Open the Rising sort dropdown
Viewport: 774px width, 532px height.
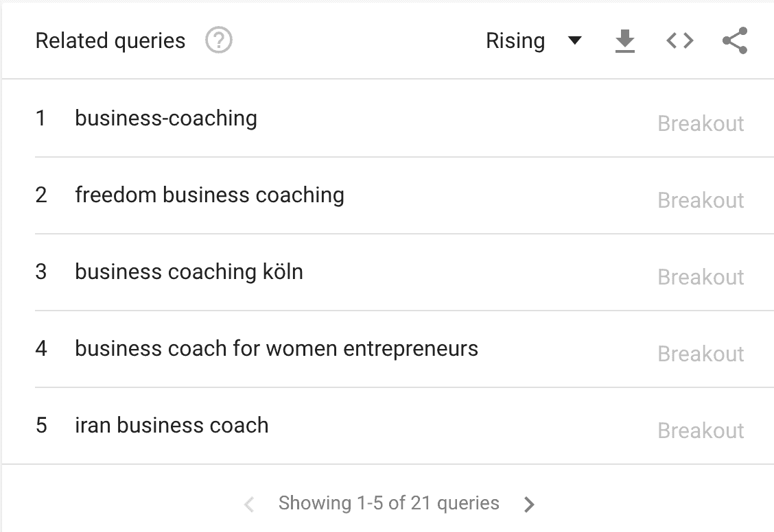(515, 41)
